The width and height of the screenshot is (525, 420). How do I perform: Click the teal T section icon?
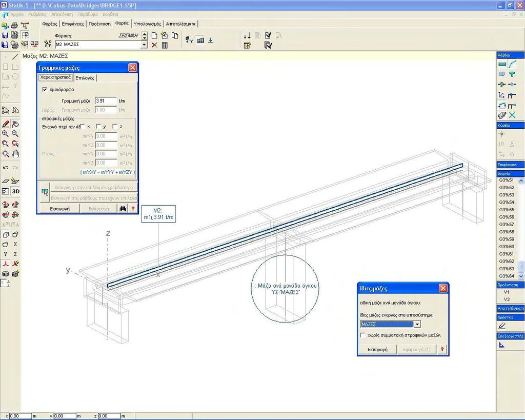[512, 74]
